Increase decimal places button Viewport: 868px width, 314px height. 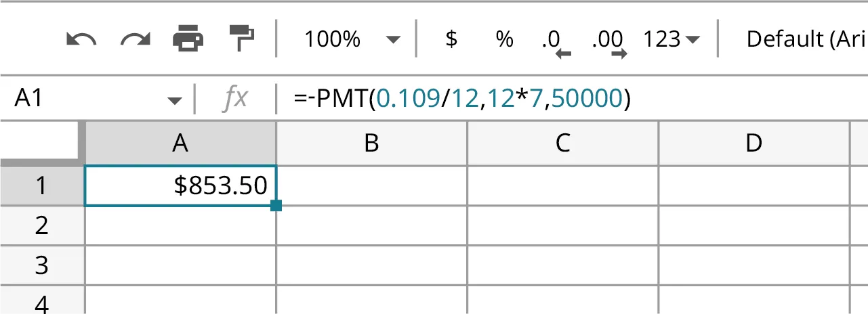click(x=608, y=41)
